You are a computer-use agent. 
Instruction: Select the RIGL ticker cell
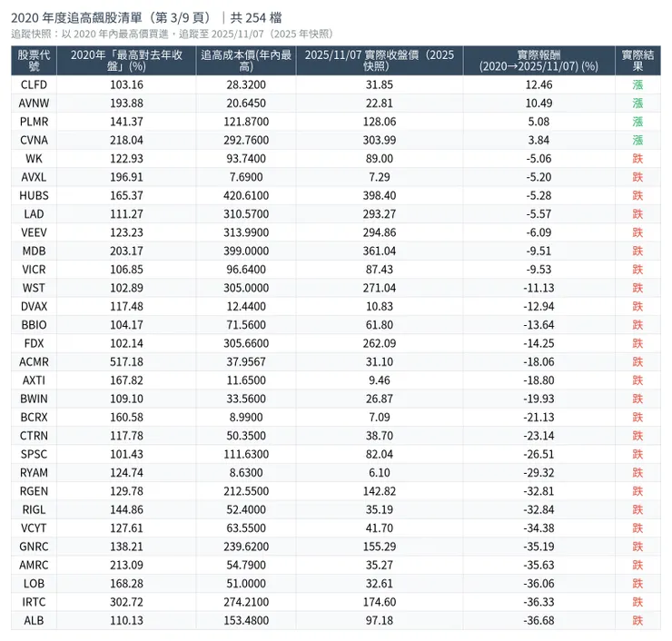[x=34, y=509]
